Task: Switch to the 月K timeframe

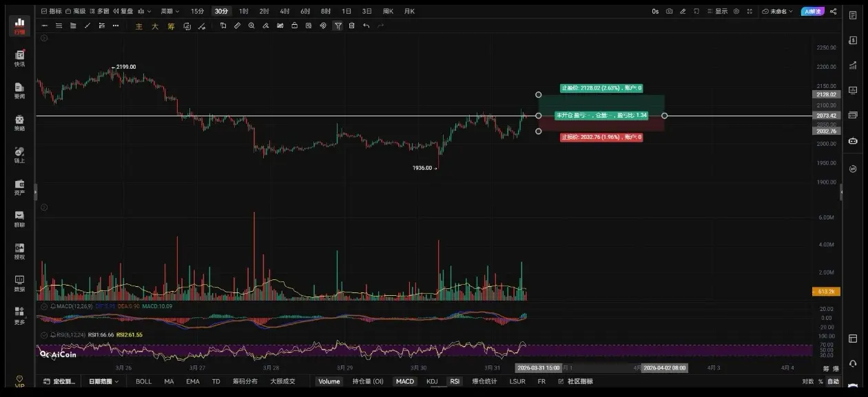Action: tap(409, 11)
